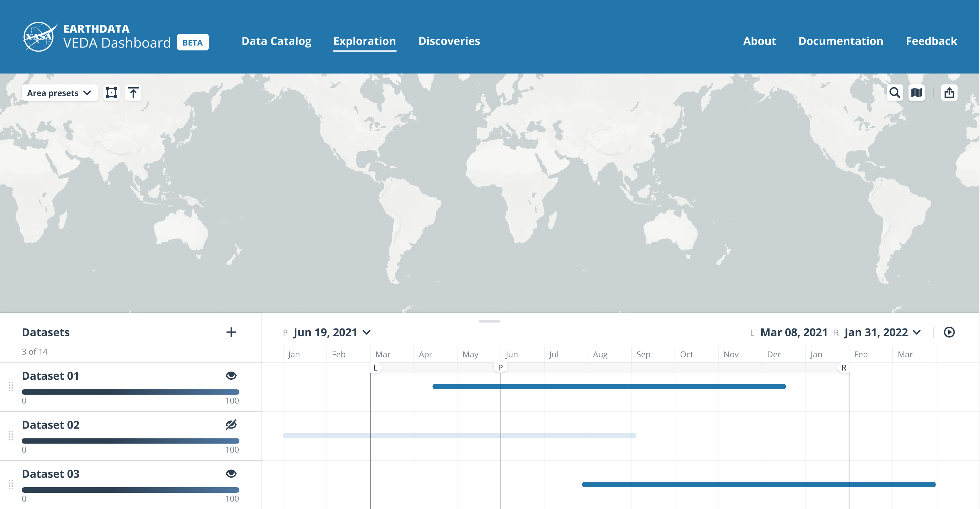This screenshot has height=509, width=980.
Task: Adjust the Dataset 01 color gradient slider
Action: coord(131,391)
